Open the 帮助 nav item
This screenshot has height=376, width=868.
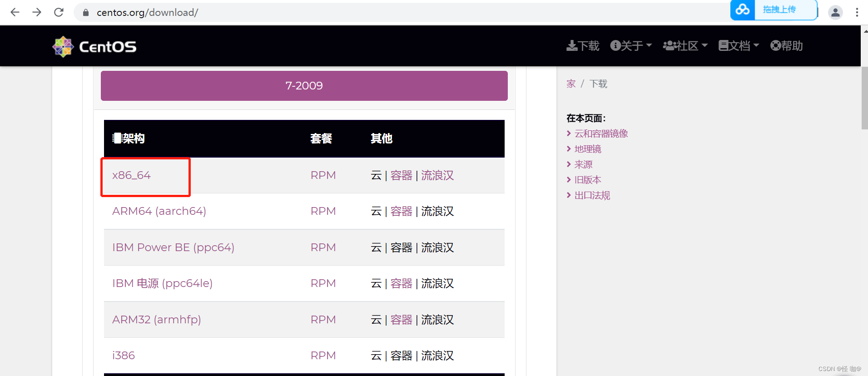click(x=786, y=46)
